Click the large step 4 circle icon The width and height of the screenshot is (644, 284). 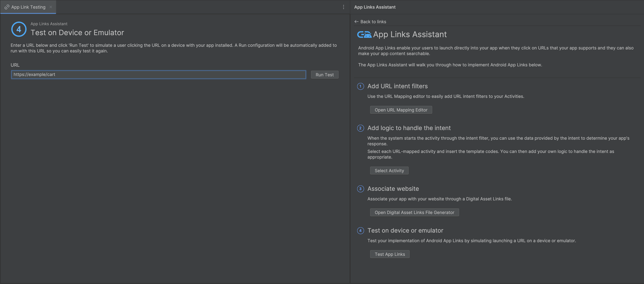[x=19, y=29]
